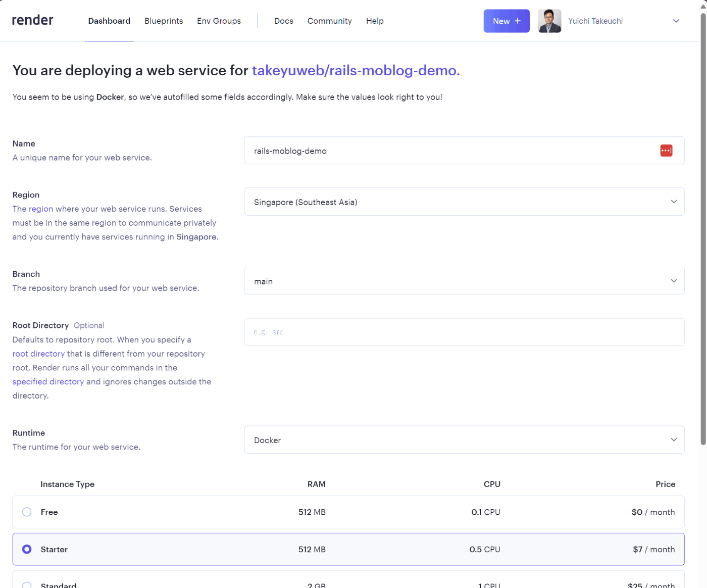707x588 pixels.
Task: Open the Branch dropdown showing main
Action: click(x=464, y=281)
